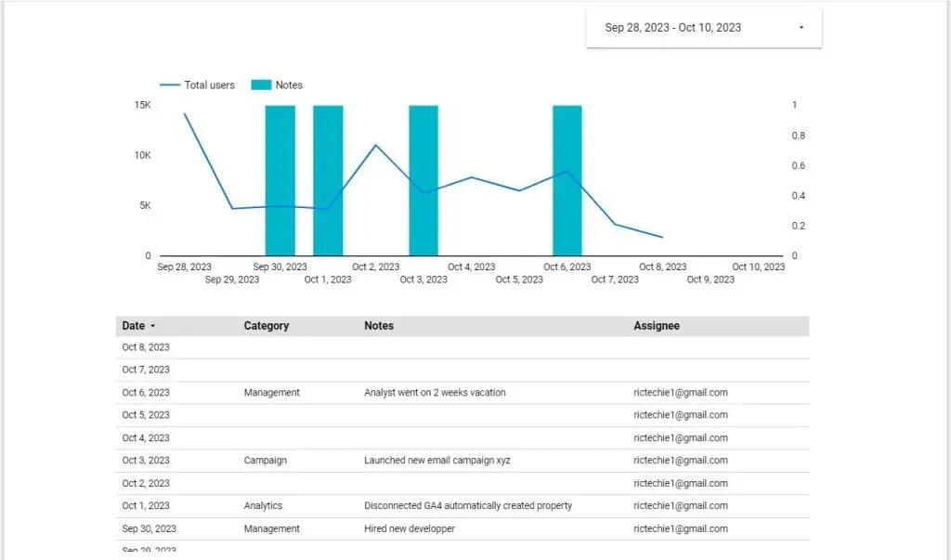Click the Sep 28 peak point on users line
Screen dimensions: 951x560
point(185,114)
